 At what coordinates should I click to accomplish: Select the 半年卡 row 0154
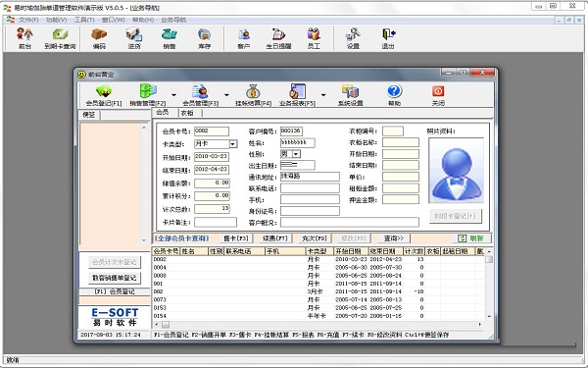click(x=318, y=316)
